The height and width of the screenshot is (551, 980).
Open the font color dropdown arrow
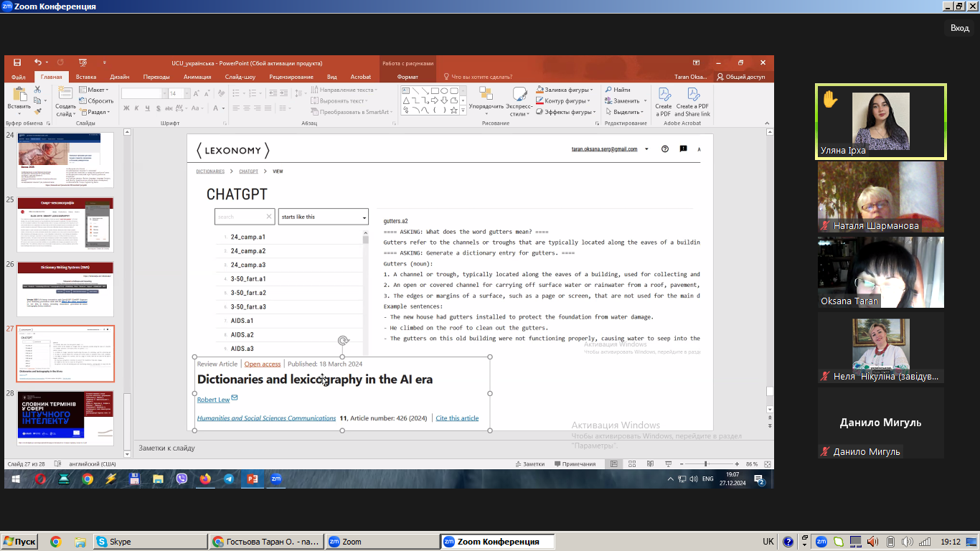(x=224, y=108)
